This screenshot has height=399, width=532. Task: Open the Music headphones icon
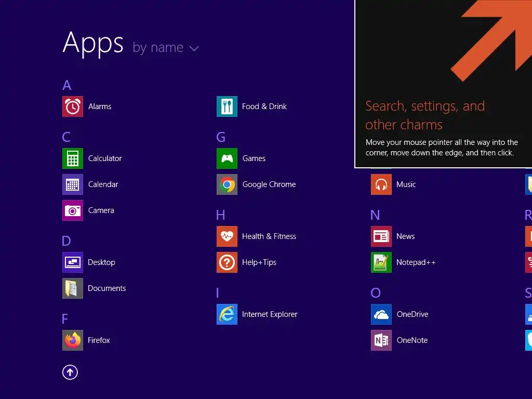pyautogui.click(x=381, y=184)
